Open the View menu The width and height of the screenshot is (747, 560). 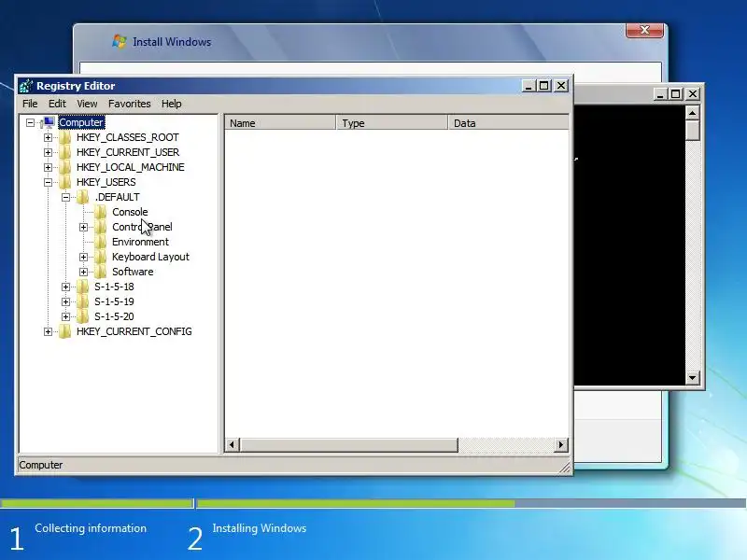point(87,104)
